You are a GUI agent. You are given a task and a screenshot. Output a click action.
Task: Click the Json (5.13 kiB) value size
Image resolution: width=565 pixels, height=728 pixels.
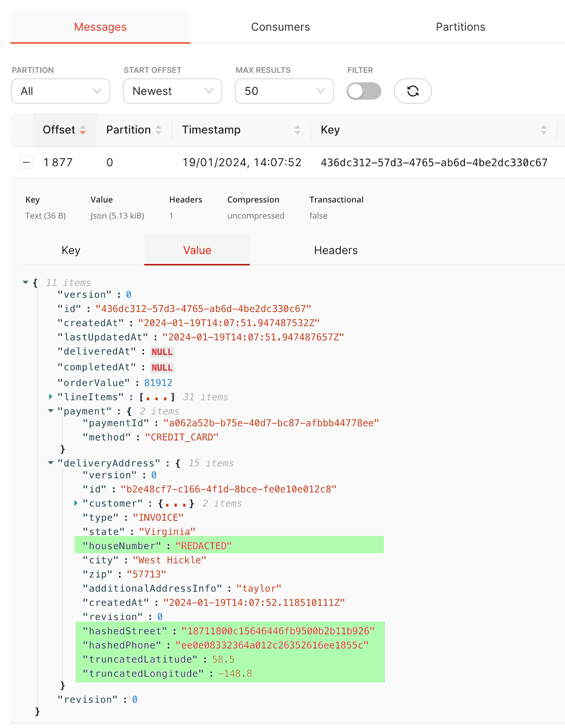[x=117, y=216]
